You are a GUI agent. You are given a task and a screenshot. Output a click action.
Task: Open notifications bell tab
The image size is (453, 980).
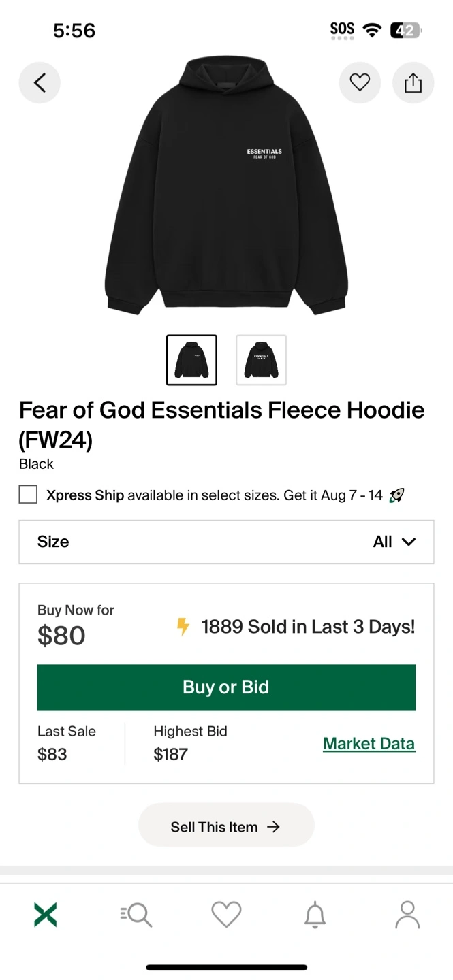point(315,915)
